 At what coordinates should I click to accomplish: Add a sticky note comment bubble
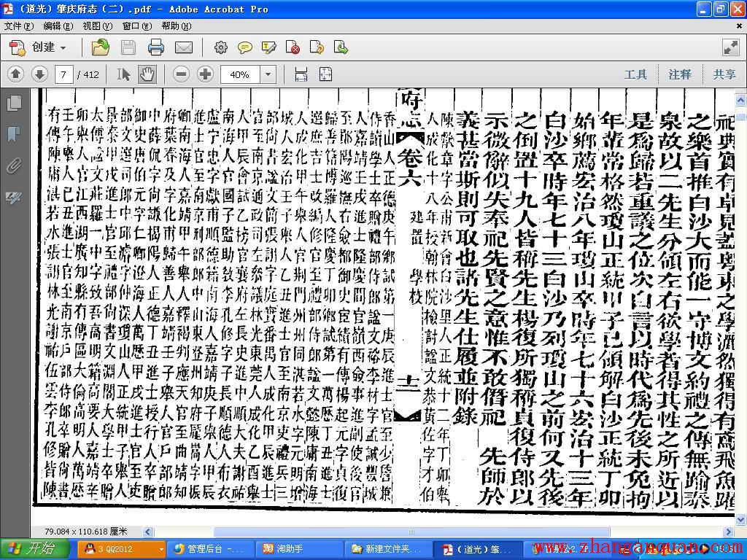point(245,47)
